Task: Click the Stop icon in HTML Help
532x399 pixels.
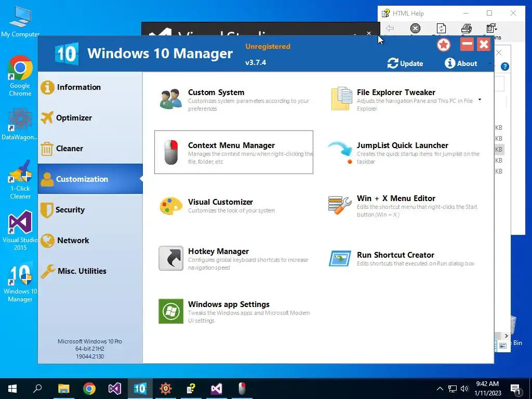Action: (x=415, y=28)
